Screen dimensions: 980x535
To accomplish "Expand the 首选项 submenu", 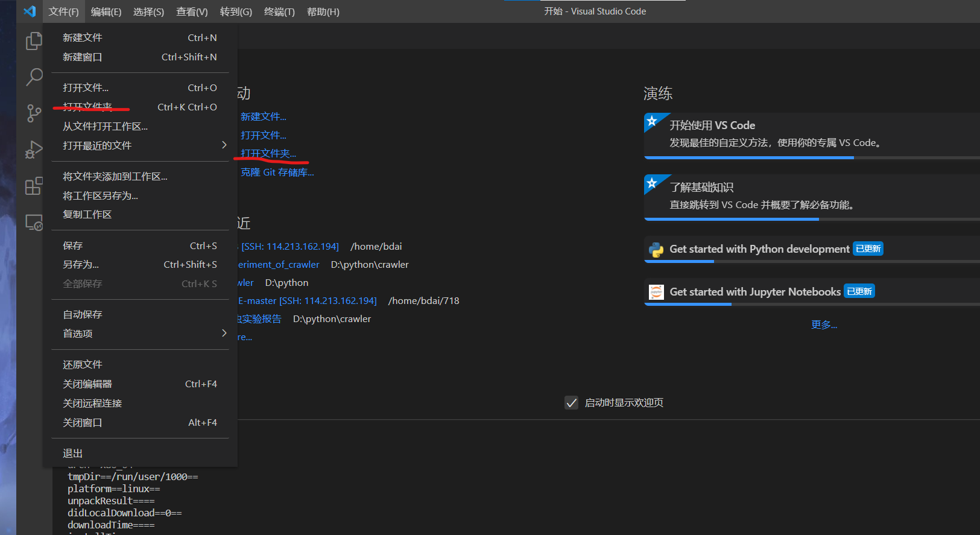I will point(140,334).
